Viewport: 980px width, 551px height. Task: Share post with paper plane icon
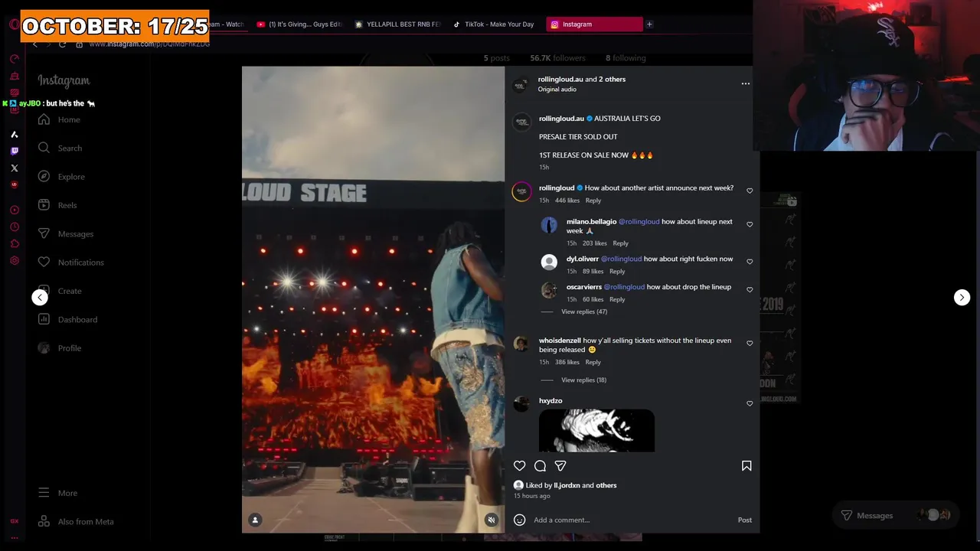pyautogui.click(x=560, y=466)
